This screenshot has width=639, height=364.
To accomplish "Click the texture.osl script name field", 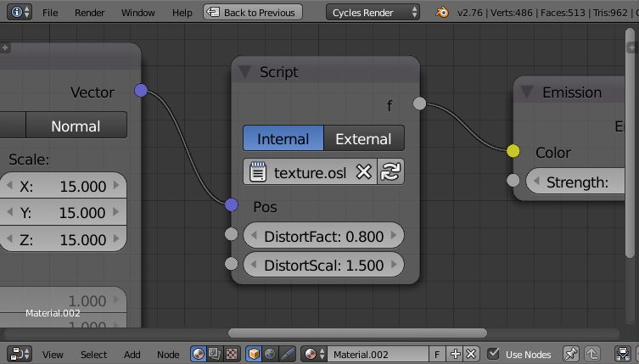I will [x=310, y=172].
